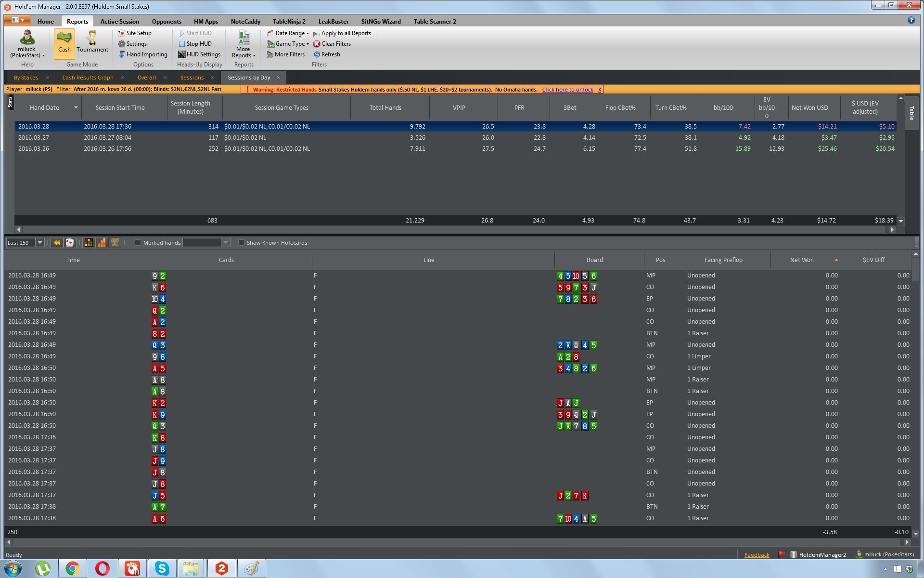
Task: Click the hands list scroll-down arrow
Action: pyautogui.click(x=915, y=534)
